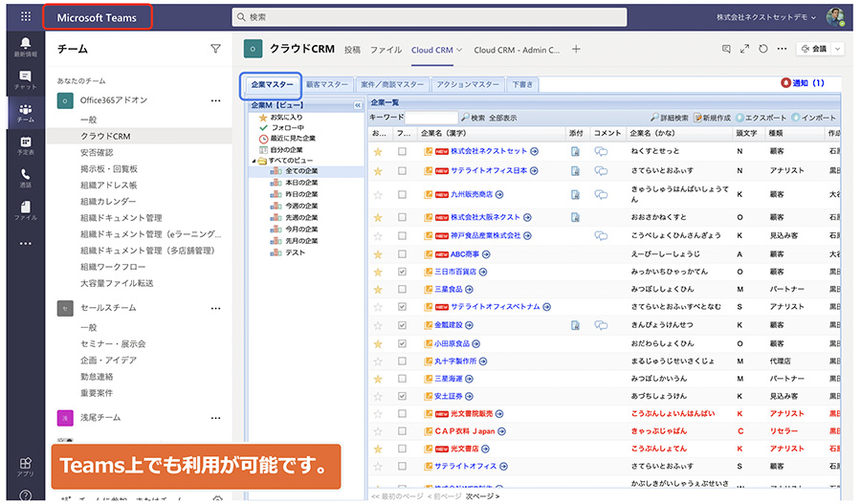Uncheck the follow box for 小田原食品
Screen dimensions: 861x504
coord(402,343)
